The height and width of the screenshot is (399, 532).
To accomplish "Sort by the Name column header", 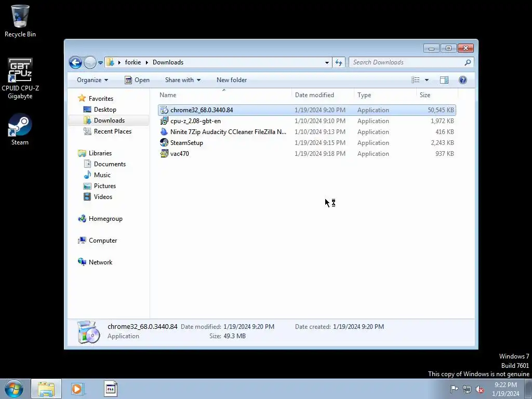I will pyautogui.click(x=224, y=95).
